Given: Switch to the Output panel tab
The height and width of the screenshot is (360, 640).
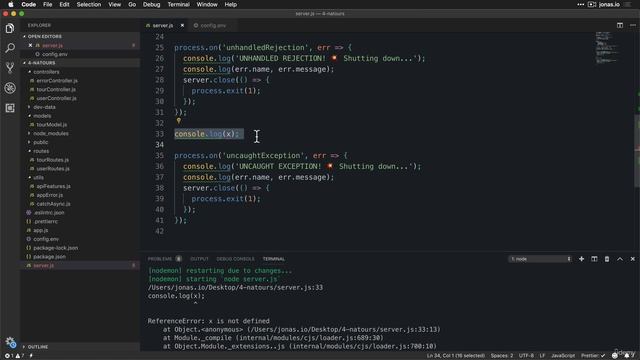Looking at the screenshot, I should (x=199, y=259).
